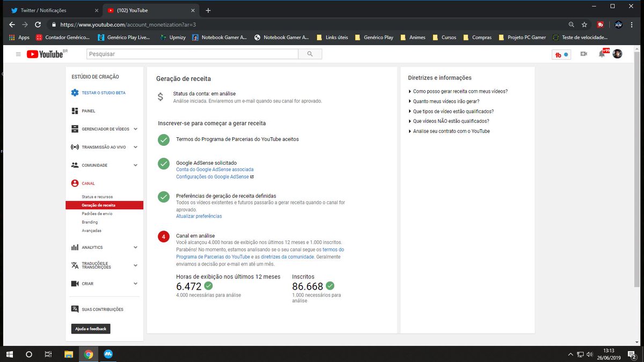Viewport: 644px width, 362px height.
Task: Open the YouTube hamburger guide menu
Action: 18,54
